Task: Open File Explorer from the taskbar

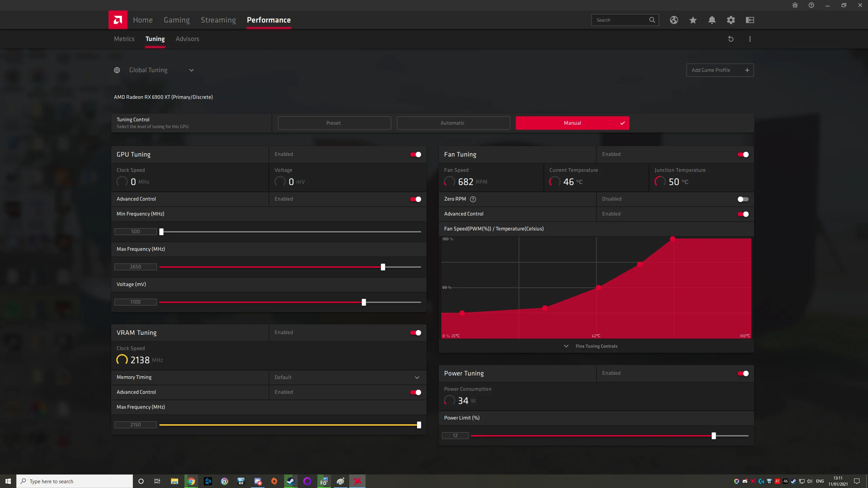Action: [x=174, y=481]
